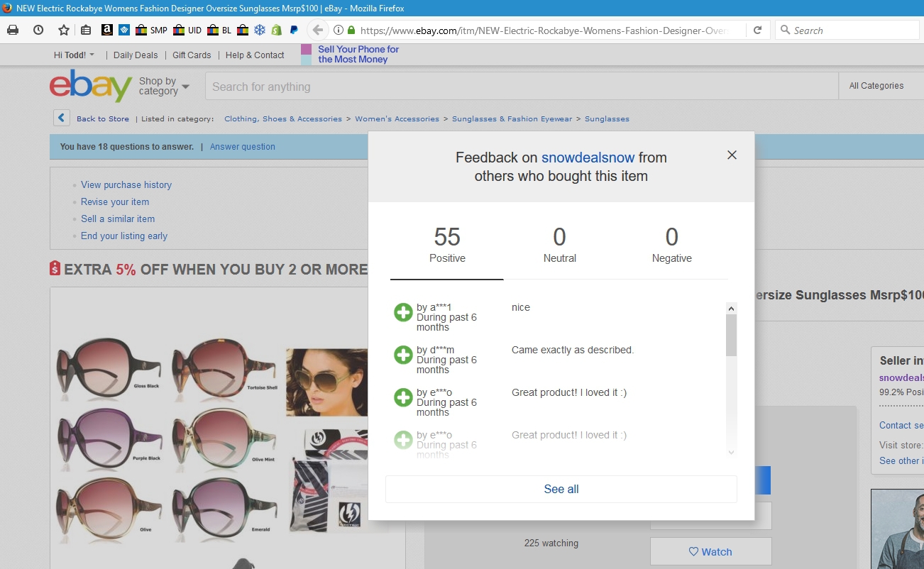The width and height of the screenshot is (924, 569).
Task: Open the PayPal bookmark icon
Action: click(294, 31)
